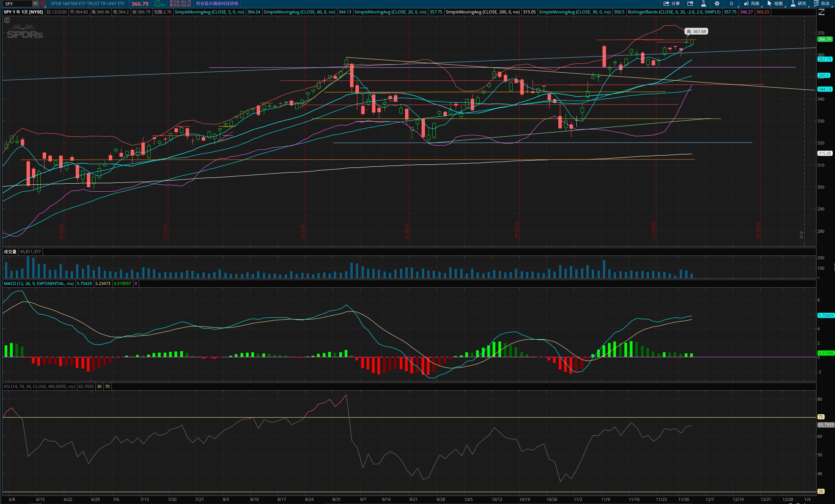The width and height of the screenshot is (835, 504).
Task: Select SimpleMovingAvg (CLOSE, 5, 0, no) study label
Action: pos(209,12)
